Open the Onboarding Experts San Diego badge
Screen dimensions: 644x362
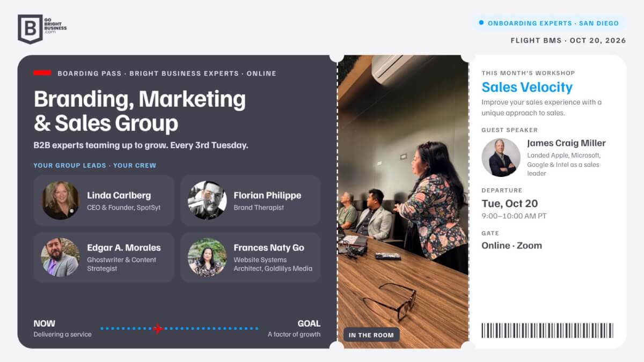(549, 23)
